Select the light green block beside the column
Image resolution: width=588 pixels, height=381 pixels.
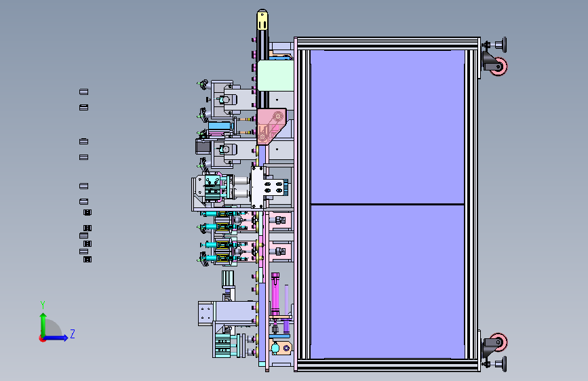(x=275, y=75)
